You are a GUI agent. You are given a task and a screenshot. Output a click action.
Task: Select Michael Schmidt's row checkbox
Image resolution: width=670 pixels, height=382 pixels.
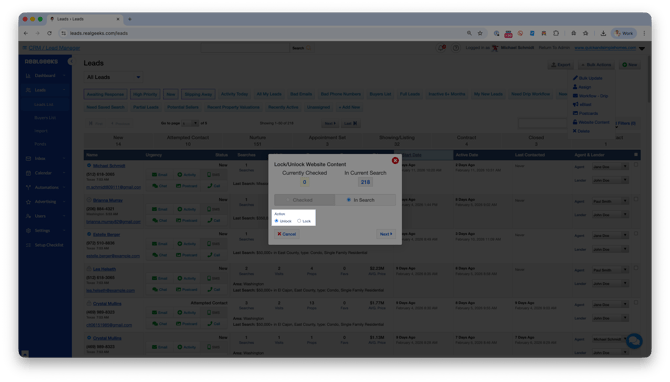coord(636,165)
